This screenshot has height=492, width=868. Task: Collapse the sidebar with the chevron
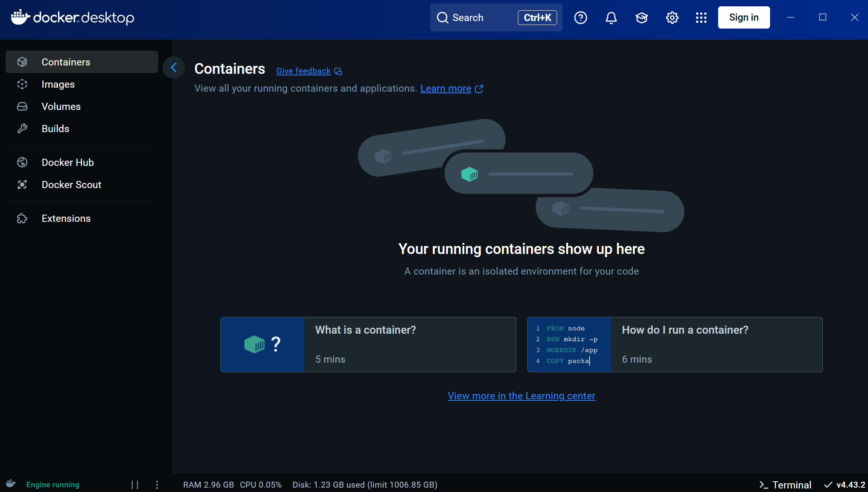coord(174,67)
